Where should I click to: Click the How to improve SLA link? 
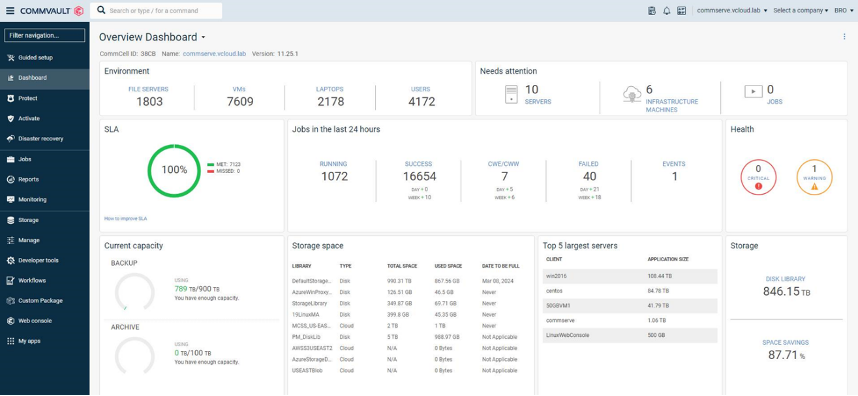[x=126, y=219]
